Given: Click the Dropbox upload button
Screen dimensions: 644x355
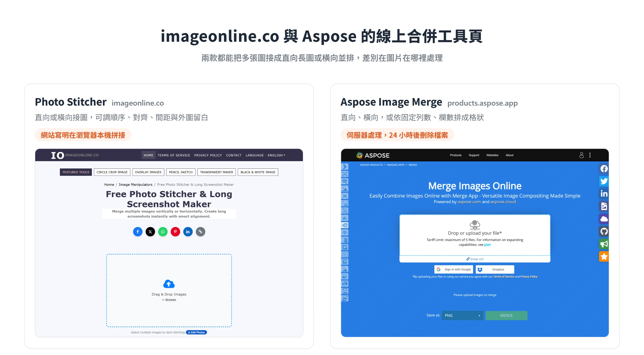Looking at the screenshot, I should [x=495, y=270].
